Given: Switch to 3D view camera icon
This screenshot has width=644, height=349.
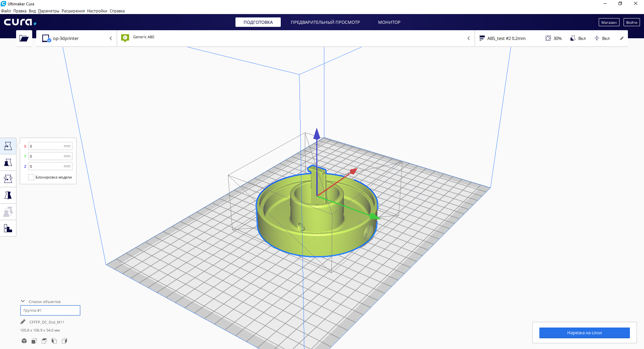Looking at the screenshot, I should (x=24, y=341).
